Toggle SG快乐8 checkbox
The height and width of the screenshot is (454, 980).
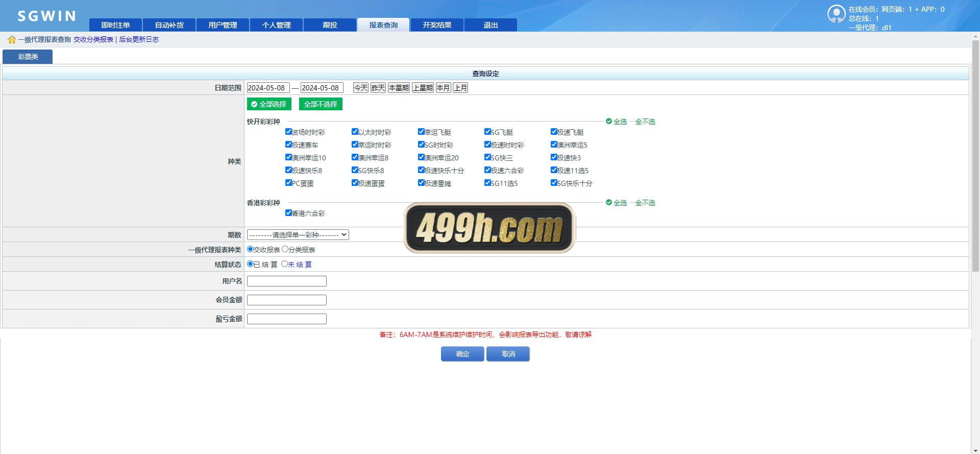tap(355, 170)
